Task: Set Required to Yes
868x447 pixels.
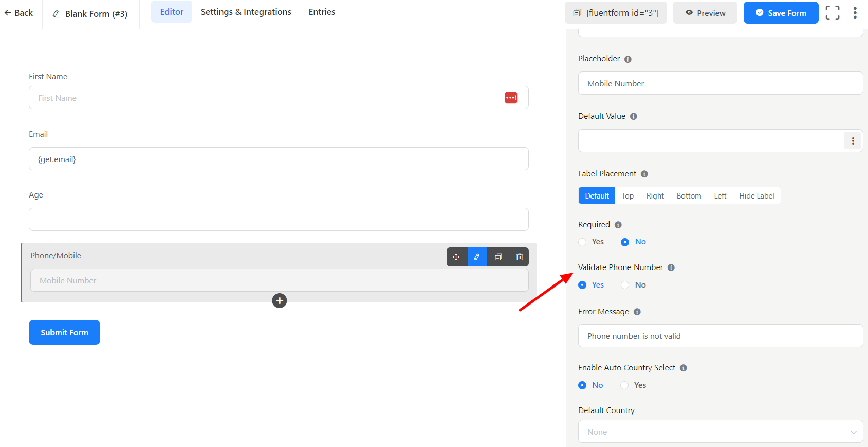Action: [x=583, y=242]
